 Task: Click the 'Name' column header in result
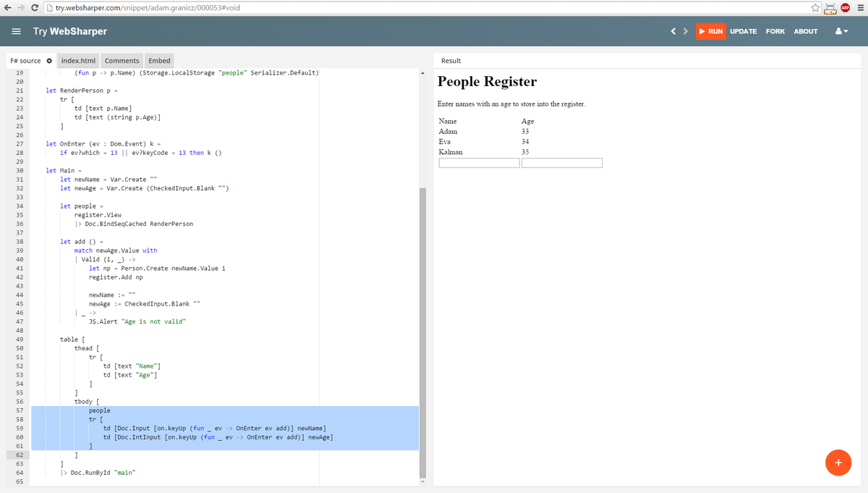point(448,121)
